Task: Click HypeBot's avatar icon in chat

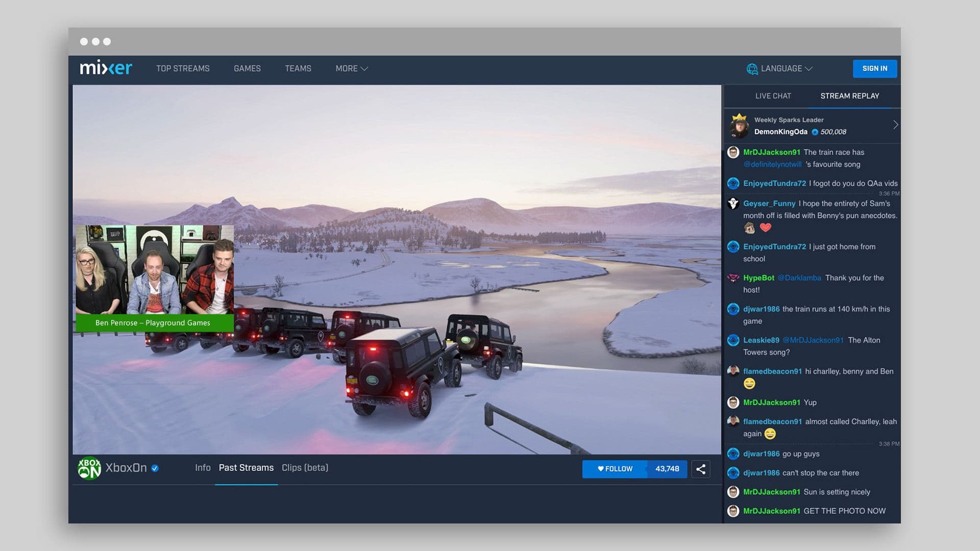Action: point(733,278)
